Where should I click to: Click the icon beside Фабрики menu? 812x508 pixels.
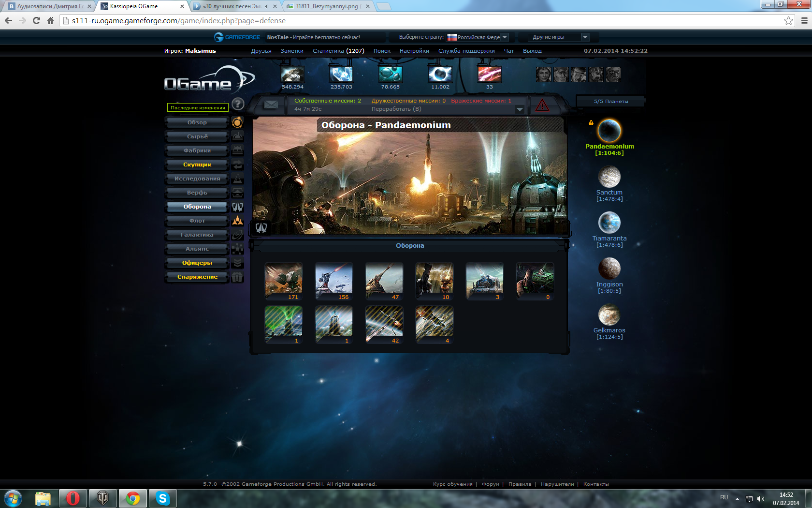(x=237, y=150)
